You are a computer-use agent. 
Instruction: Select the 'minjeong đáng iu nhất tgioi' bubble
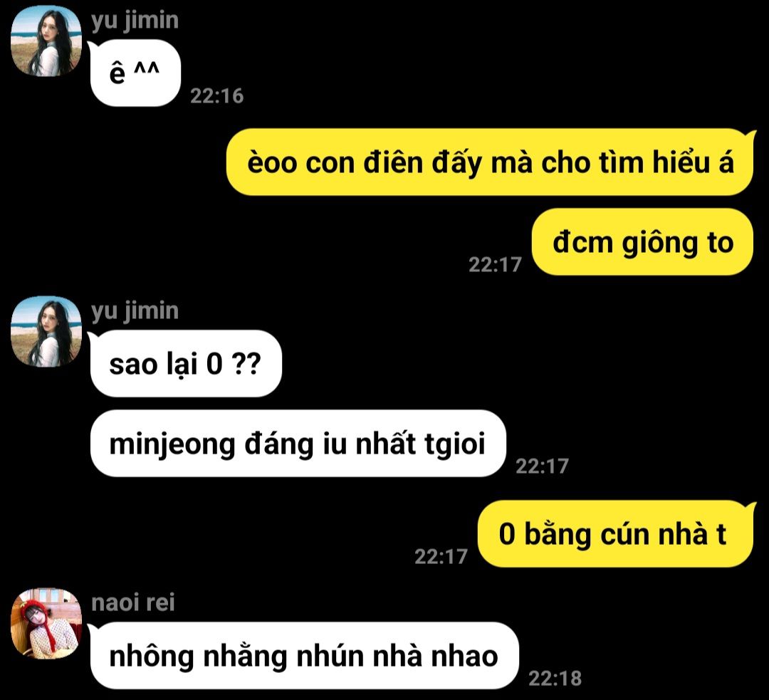click(x=298, y=444)
